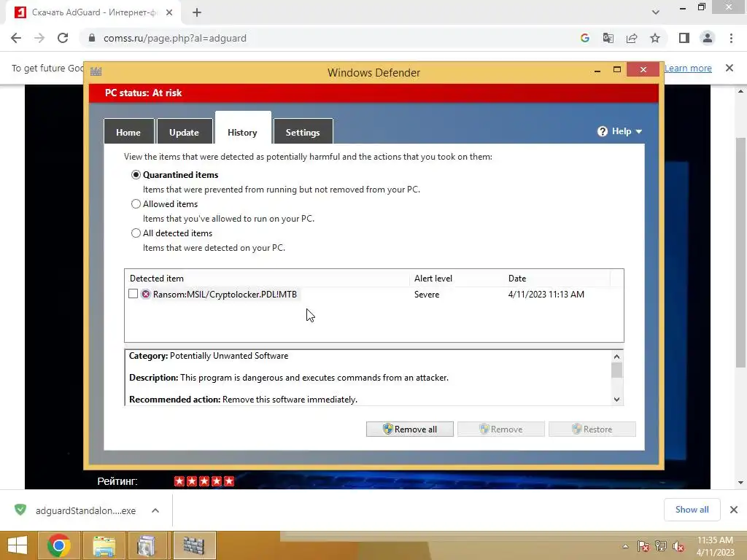The height and width of the screenshot is (560, 747).
Task: Click the Restore button
Action: tap(592, 429)
